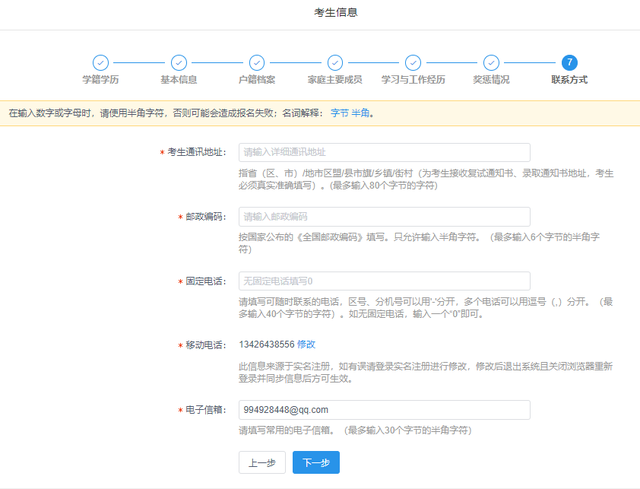Open the 字节 term explanation link
Viewport: 640px width, 489px height.
click(340, 113)
